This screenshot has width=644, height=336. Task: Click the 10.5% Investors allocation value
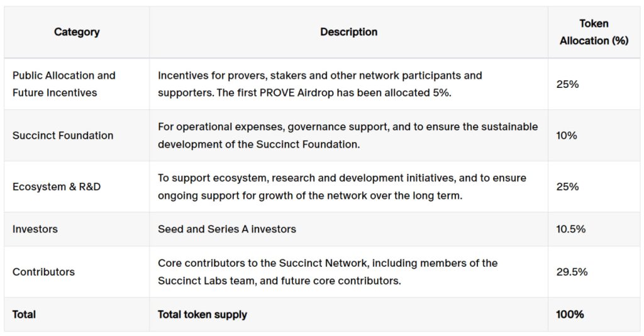coord(571,229)
